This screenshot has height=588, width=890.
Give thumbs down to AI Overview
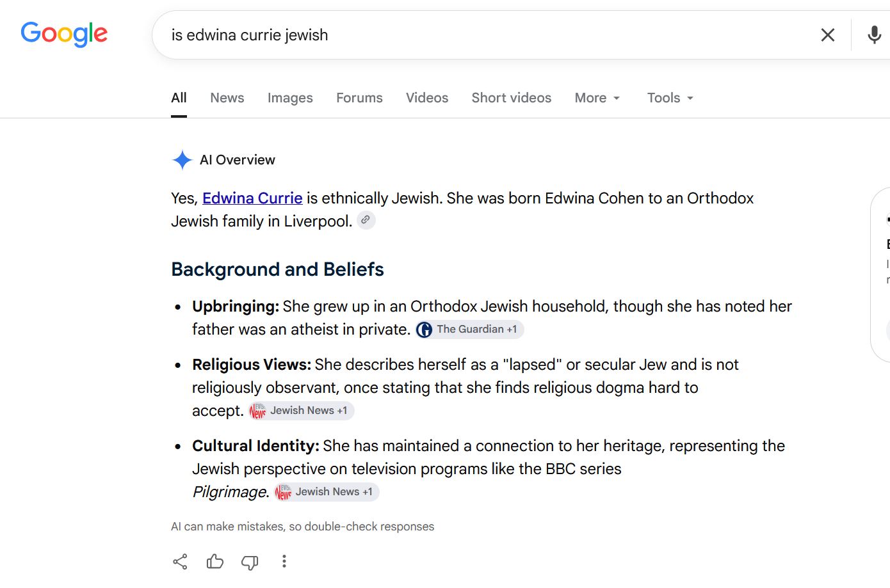pos(250,562)
